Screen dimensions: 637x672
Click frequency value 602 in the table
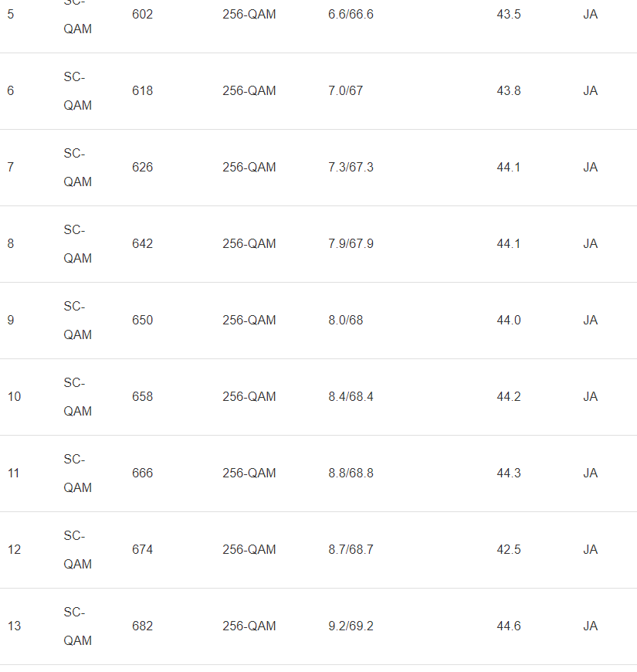pos(142,15)
